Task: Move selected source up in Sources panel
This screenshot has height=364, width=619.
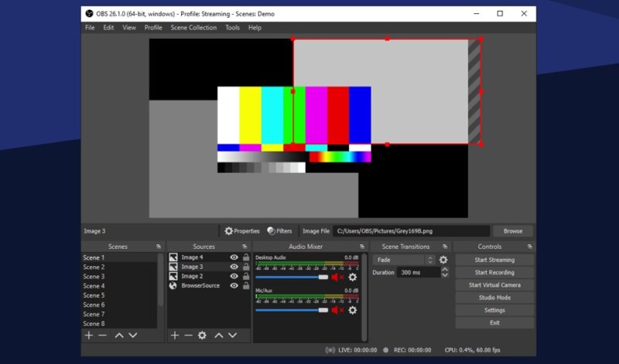Action: coord(219,335)
